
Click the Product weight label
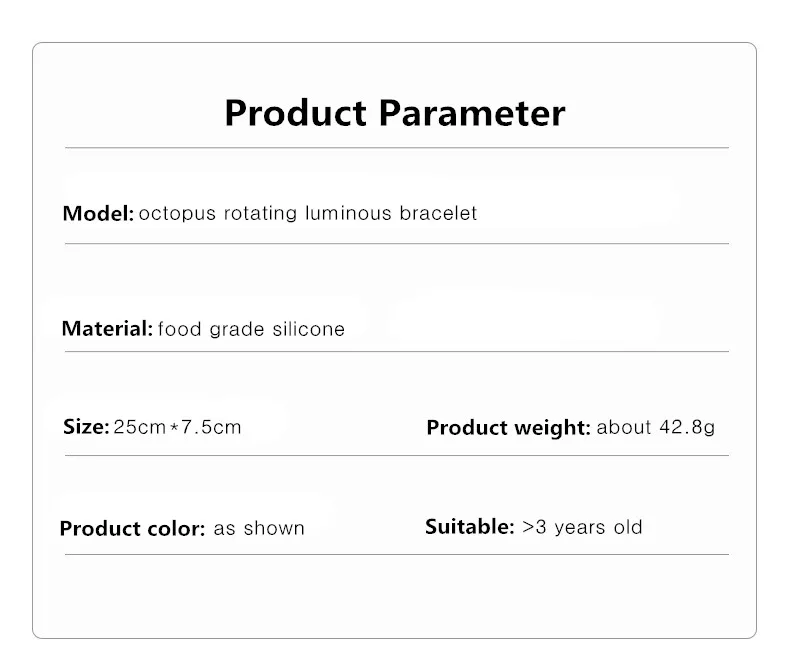click(508, 428)
